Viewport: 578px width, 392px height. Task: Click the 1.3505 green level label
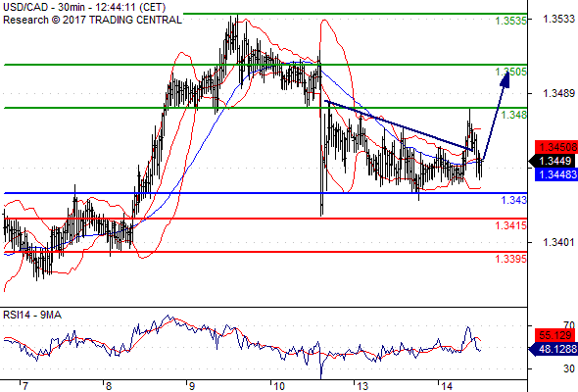511,72
